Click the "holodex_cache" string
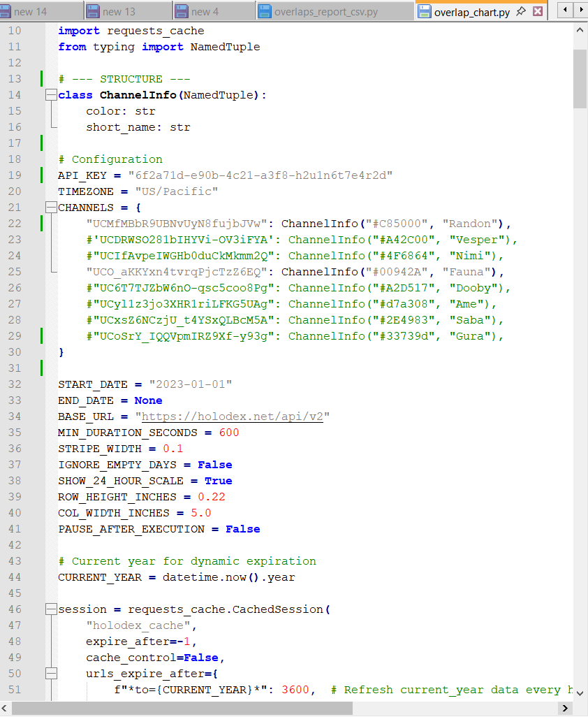The height and width of the screenshot is (717, 588). click(x=138, y=625)
